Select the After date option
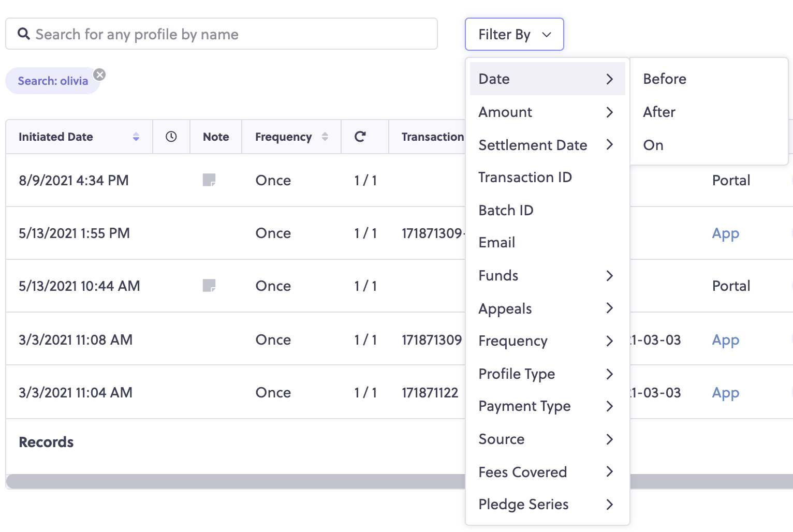 (x=659, y=112)
